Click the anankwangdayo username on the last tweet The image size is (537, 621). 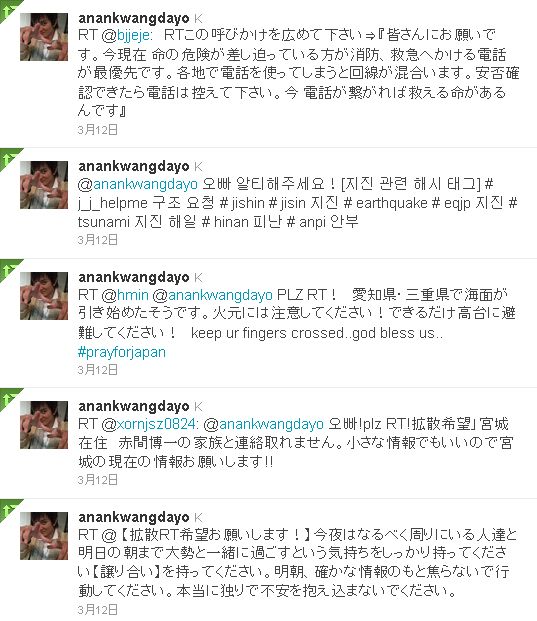134,517
